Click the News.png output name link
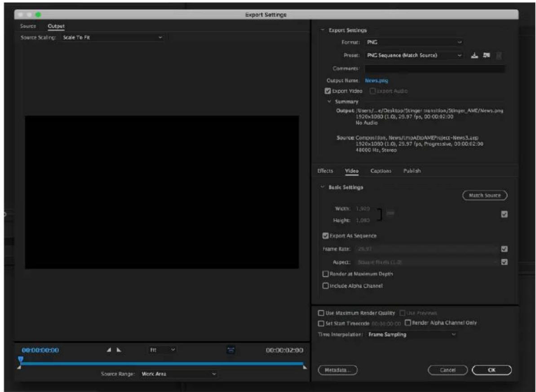 pos(377,81)
